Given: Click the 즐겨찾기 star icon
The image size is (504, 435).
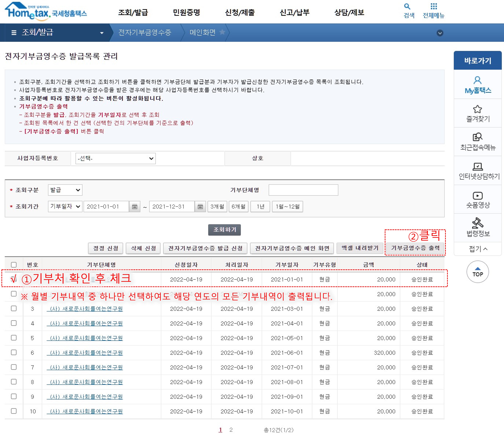Looking at the screenshot, I should [x=478, y=109].
